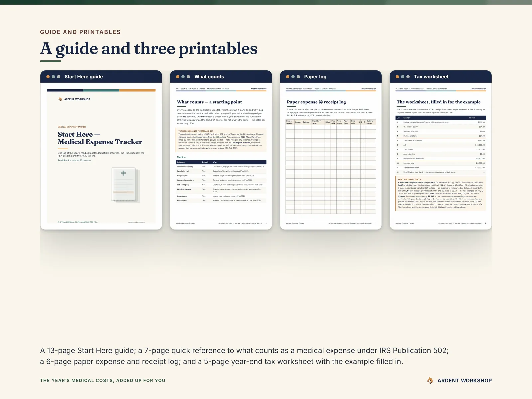
Task: Click the 'Ambulance' table row
Action: pos(221,200)
